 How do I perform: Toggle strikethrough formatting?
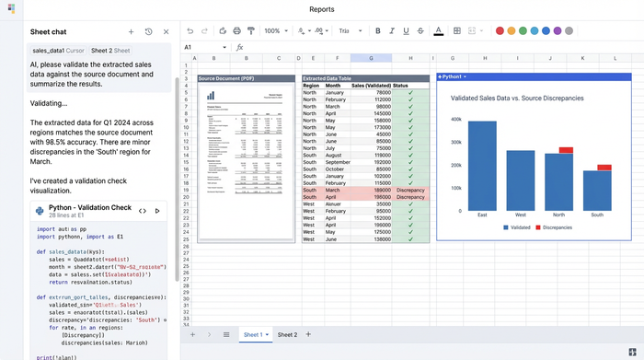[420, 30]
